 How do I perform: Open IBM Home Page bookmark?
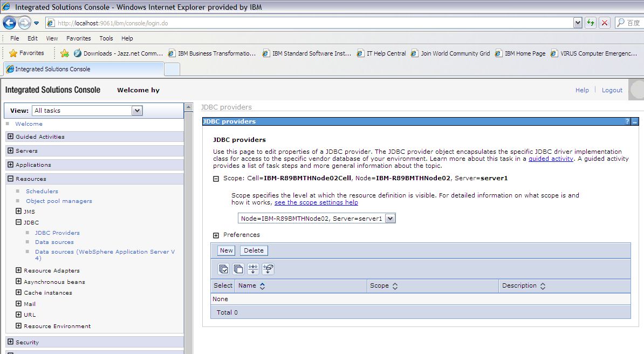tap(520, 53)
